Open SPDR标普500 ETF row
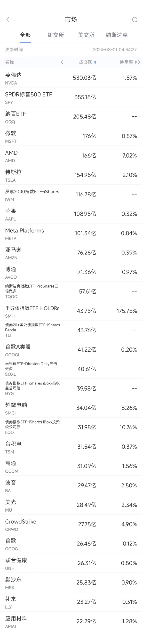The width and height of the screenshot is (142, 644). (x=71, y=97)
